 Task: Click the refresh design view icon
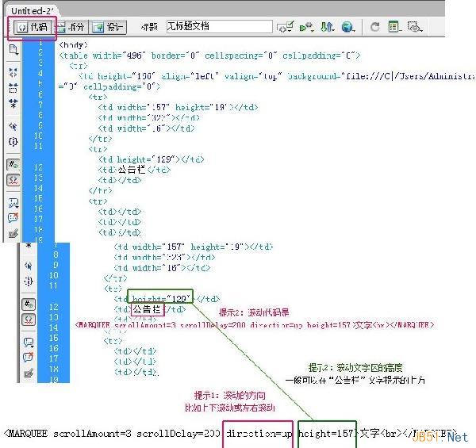point(375,27)
